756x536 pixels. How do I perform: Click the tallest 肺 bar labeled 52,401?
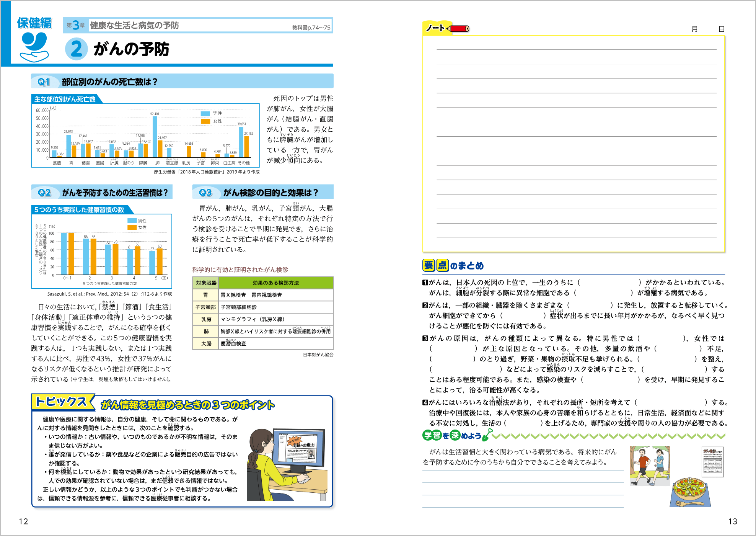pos(155,137)
